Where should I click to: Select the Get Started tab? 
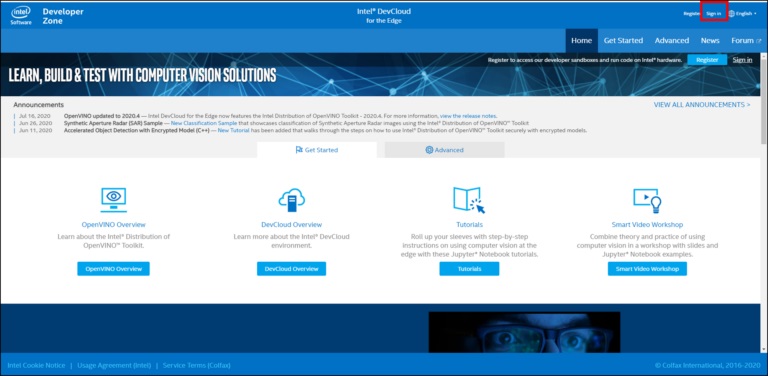(x=317, y=150)
